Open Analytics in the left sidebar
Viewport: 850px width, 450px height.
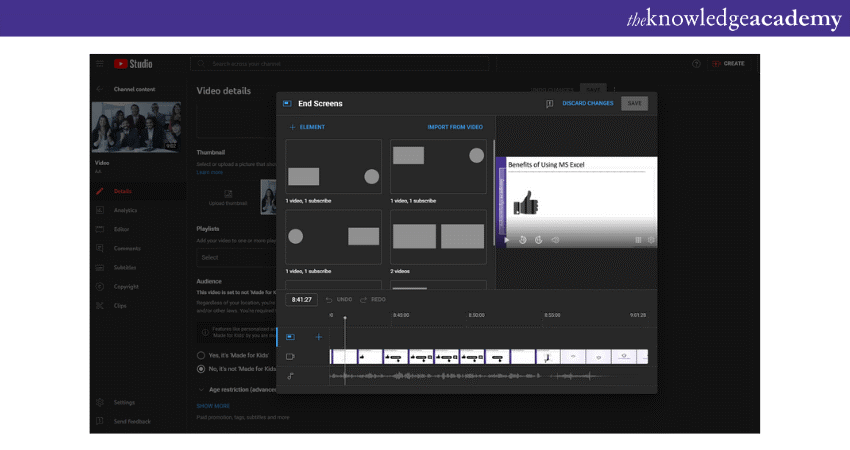coord(125,210)
